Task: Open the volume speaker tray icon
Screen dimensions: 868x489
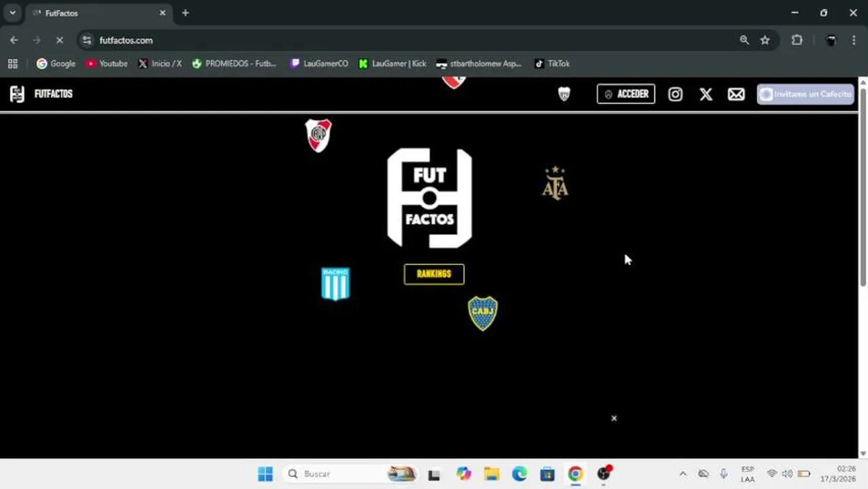Action: point(787,474)
